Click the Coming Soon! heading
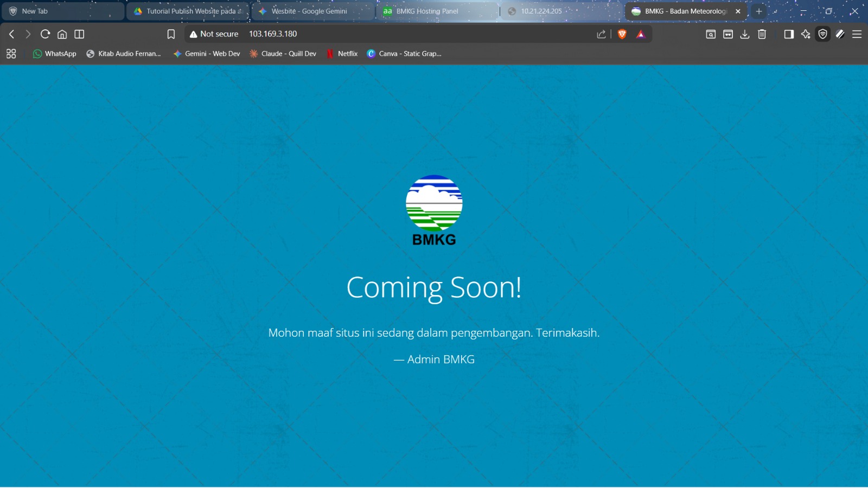 (434, 287)
